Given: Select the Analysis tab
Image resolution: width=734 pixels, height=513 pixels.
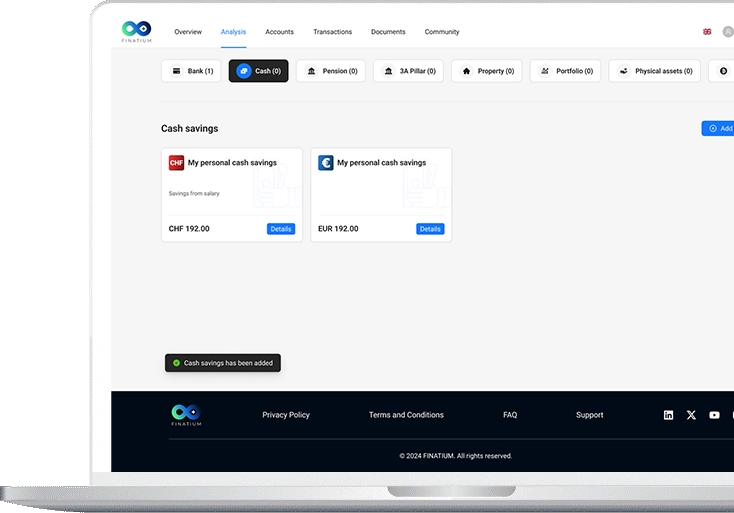Looking at the screenshot, I should [x=233, y=32].
